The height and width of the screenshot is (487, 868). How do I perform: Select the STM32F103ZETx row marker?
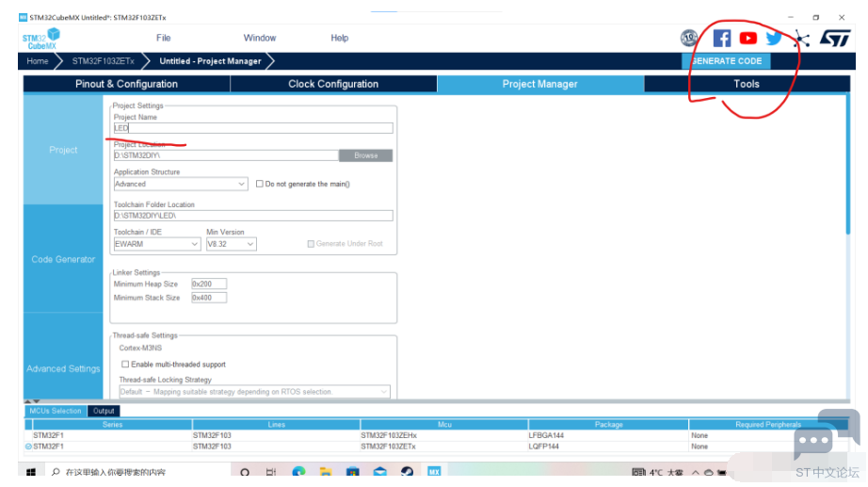tap(28, 446)
